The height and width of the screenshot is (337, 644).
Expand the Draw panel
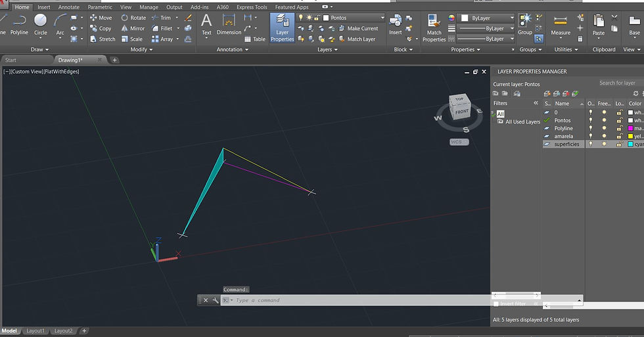point(39,49)
